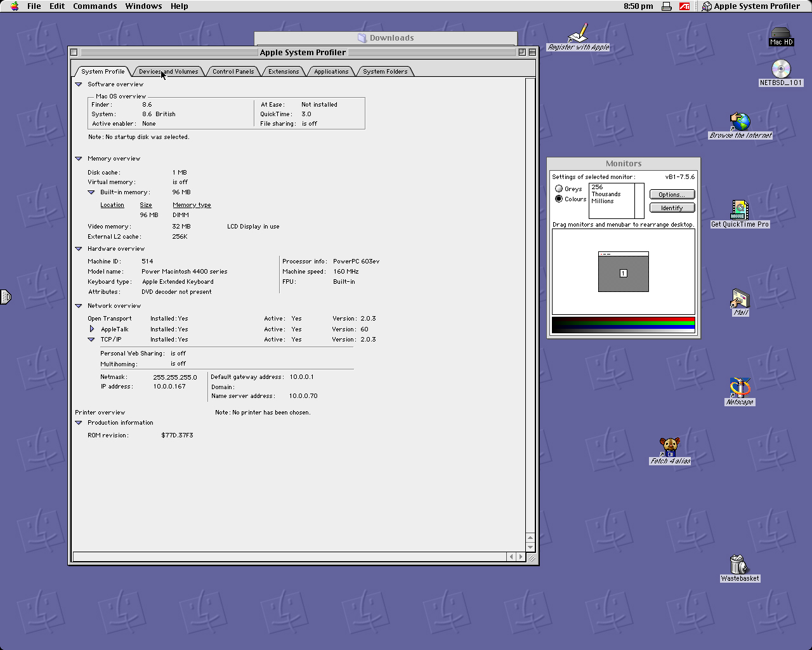Screen dimensions: 812x650
Task: Select the Wastebasket icon
Action: pyautogui.click(x=739, y=564)
